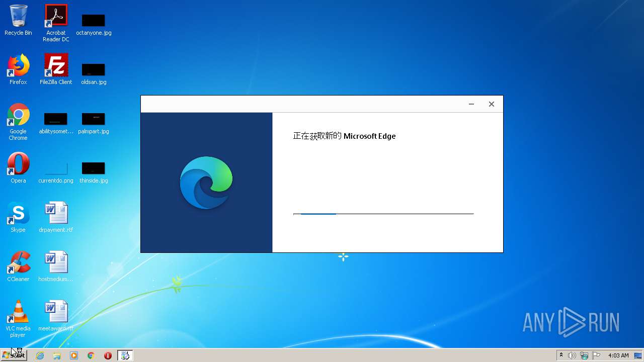Open the clock showing 4:03 AM

point(618,355)
